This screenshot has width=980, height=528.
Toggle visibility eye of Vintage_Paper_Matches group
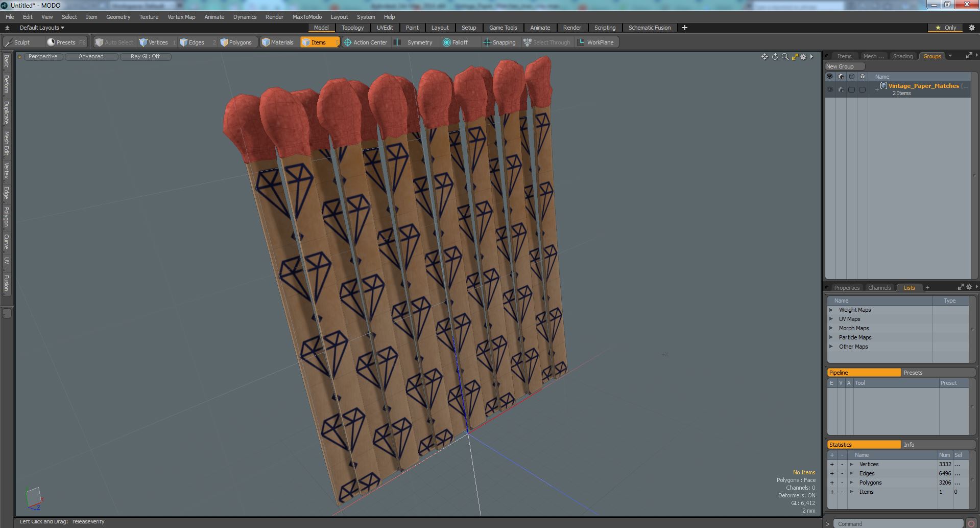coord(830,90)
